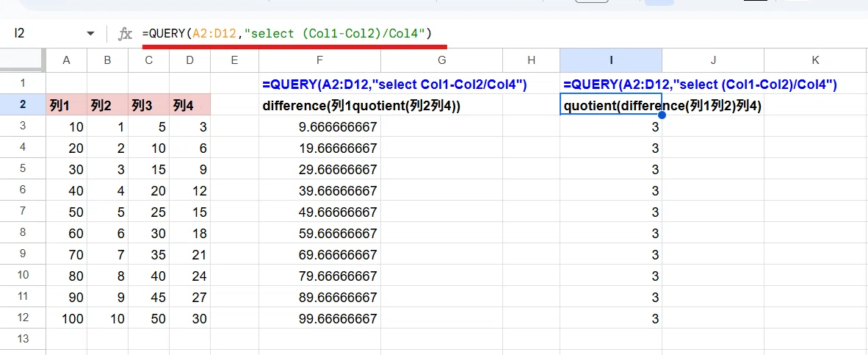The width and height of the screenshot is (868, 355).
Task: Click the formula bar QUERY formula text
Action: (x=286, y=34)
